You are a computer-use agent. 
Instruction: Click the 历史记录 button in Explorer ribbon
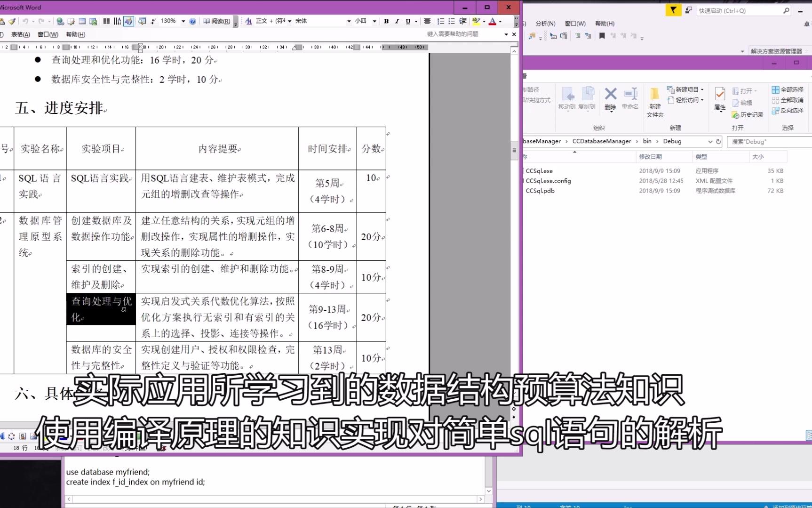[x=748, y=115]
